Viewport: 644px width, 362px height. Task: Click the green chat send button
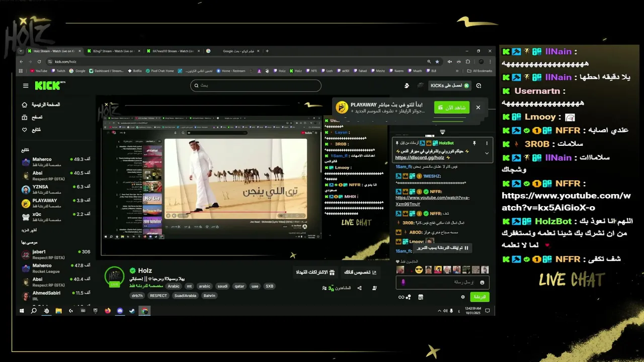479,297
